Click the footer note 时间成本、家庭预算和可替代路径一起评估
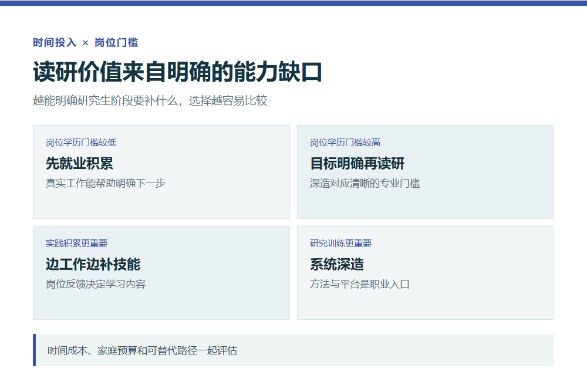Screen dimensions: 587x392 142,350
